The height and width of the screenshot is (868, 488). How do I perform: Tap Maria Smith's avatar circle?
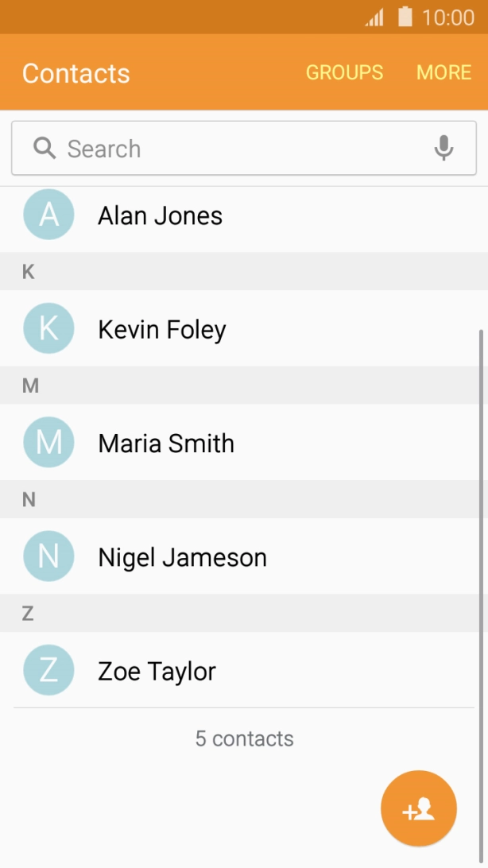pyautogui.click(x=48, y=442)
